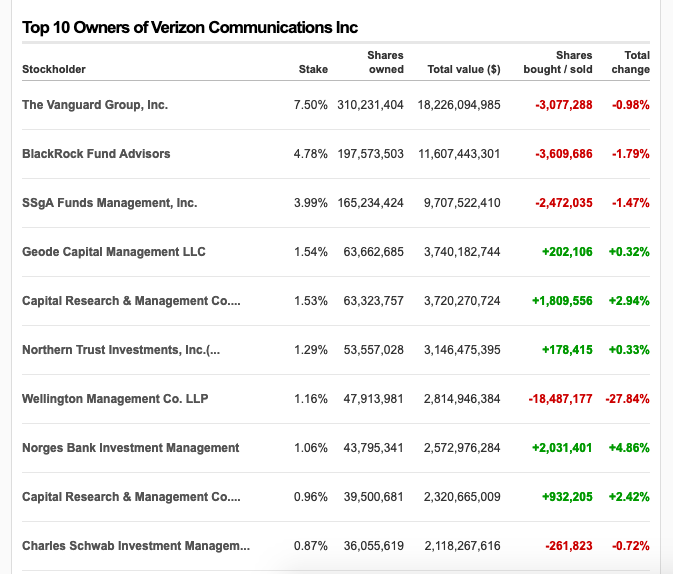Select total value 2,814,946,384
The width and height of the screenshot is (673, 574).
(462, 399)
